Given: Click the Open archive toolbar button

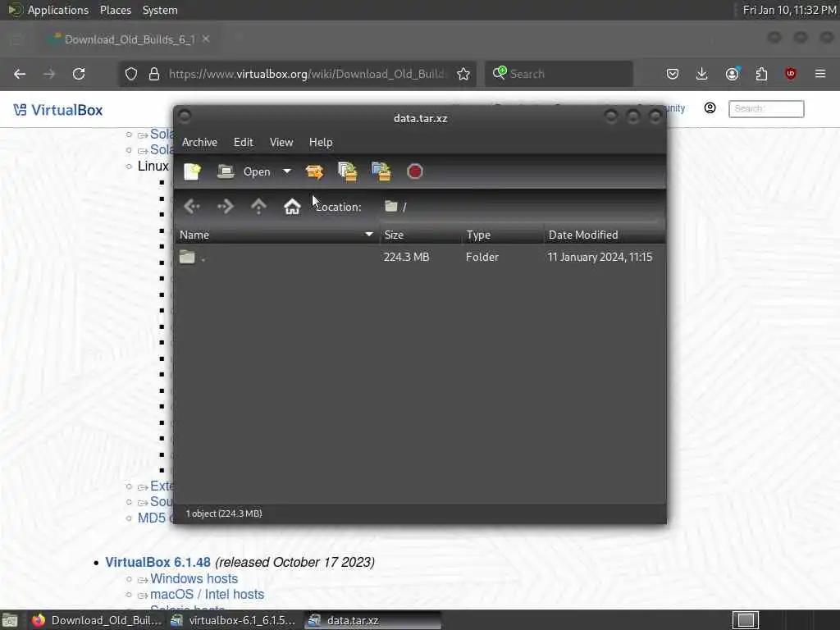Looking at the screenshot, I should [x=244, y=172].
